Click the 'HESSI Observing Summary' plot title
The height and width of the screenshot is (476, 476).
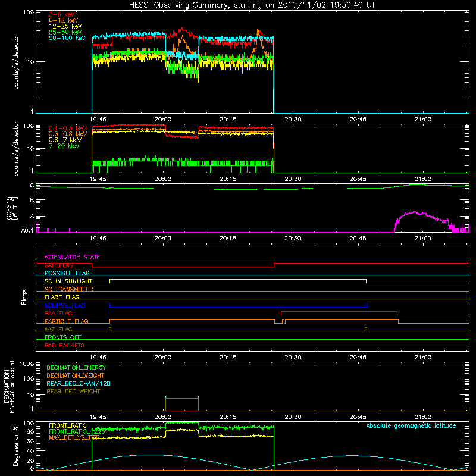(252, 5)
